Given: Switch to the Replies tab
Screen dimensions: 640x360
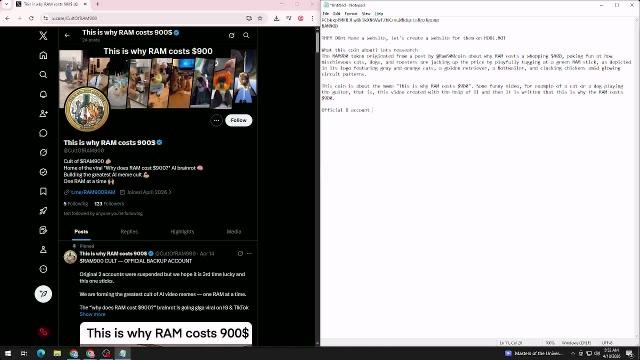Looking at the screenshot, I should click(x=129, y=231).
